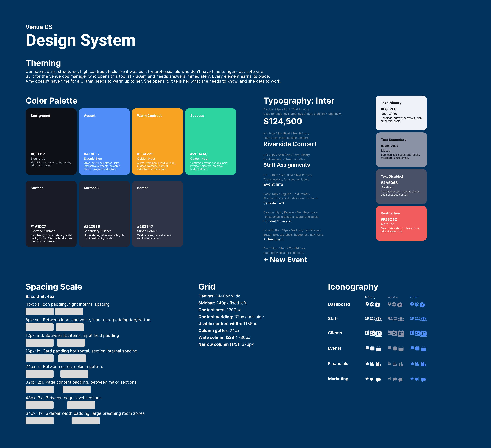Click the 'Inactive' iconography column header
This screenshot has width=491, height=448.
tap(393, 297)
